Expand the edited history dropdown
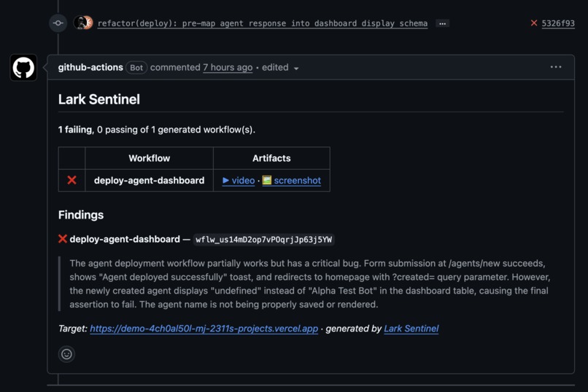The height and width of the screenshot is (392, 588). point(280,68)
